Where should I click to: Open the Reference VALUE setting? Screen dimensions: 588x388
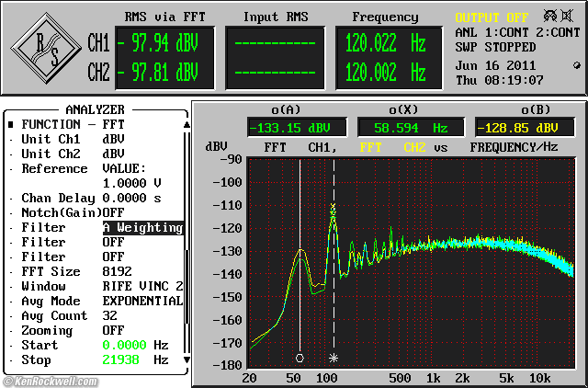click(x=96, y=168)
